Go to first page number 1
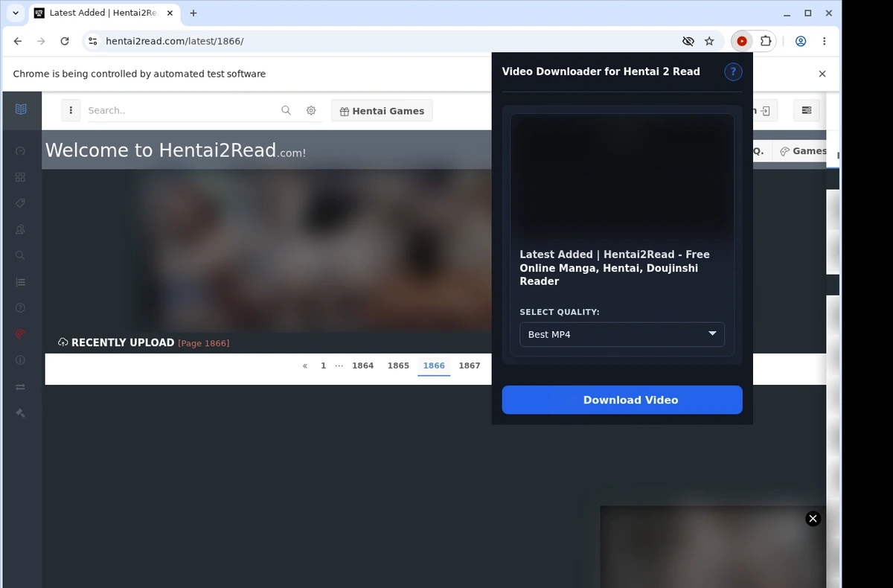The height and width of the screenshot is (588, 893). (323, 365)
